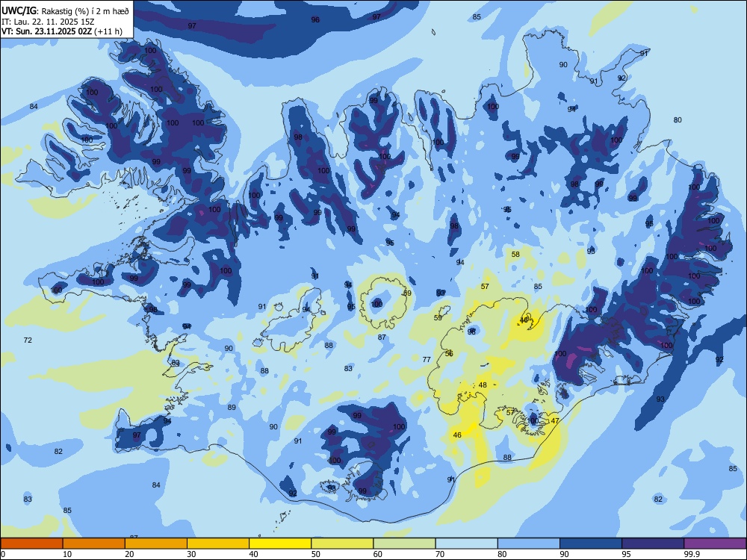Click the '72' humidity value on the map
747x560 pixels.
pyautogui.click(x=28, y=340)
